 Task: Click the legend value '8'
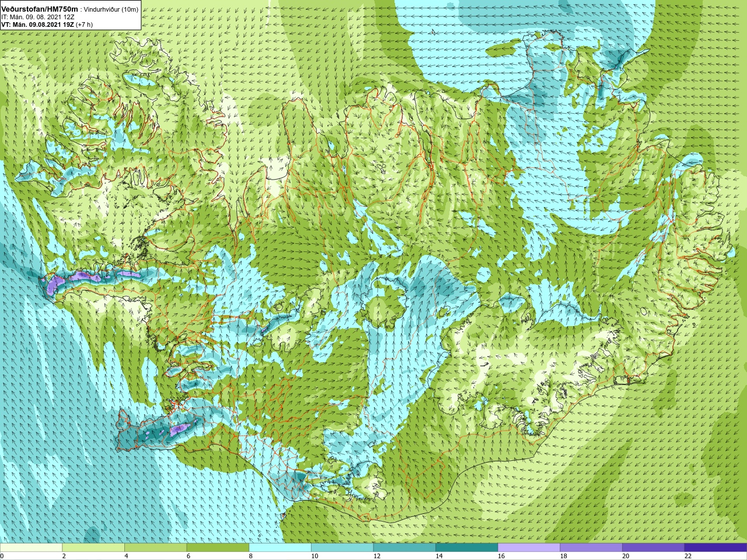pyautogui.click(x=251, y=556)
